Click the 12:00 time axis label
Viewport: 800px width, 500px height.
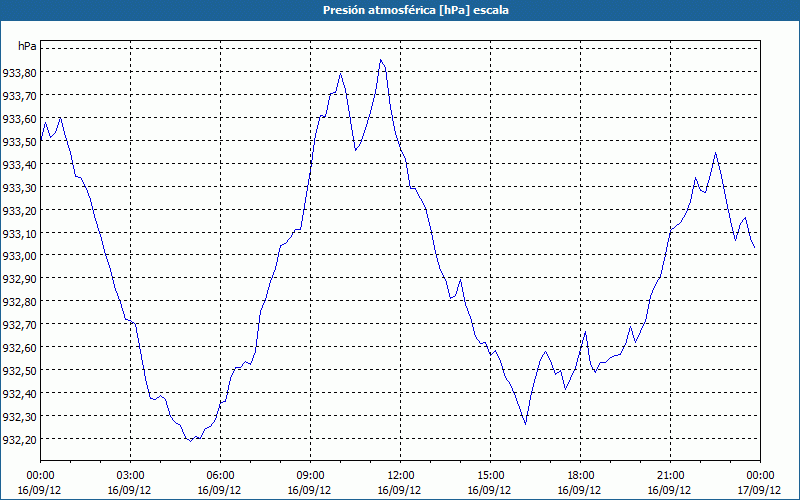point(401,476)
